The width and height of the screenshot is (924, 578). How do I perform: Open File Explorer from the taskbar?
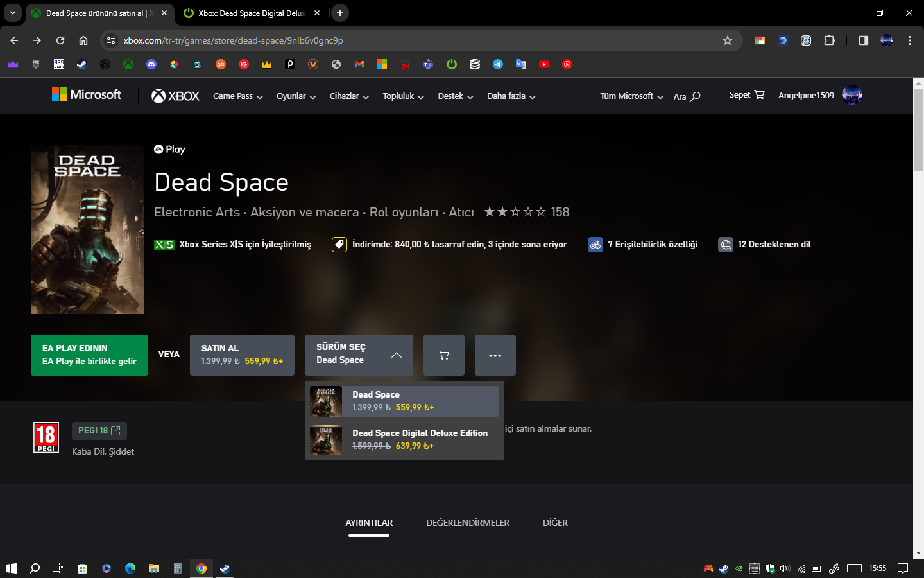point(154,568)
